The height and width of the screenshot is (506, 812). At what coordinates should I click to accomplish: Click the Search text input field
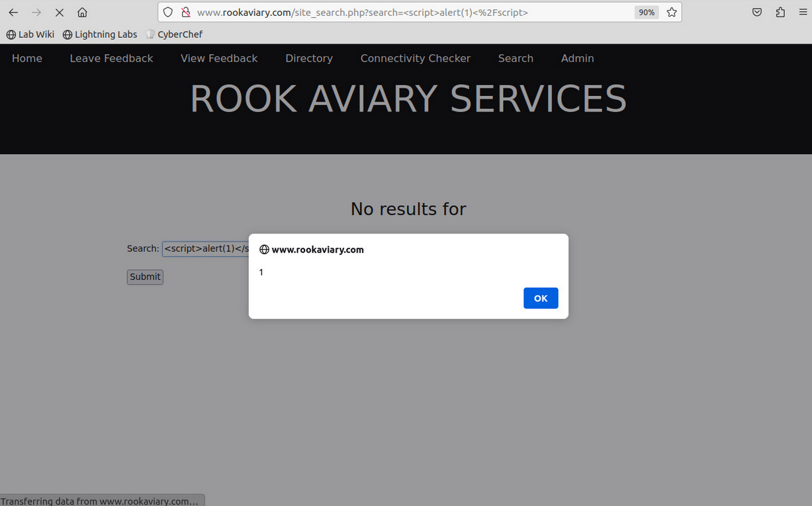click(205, 249)
